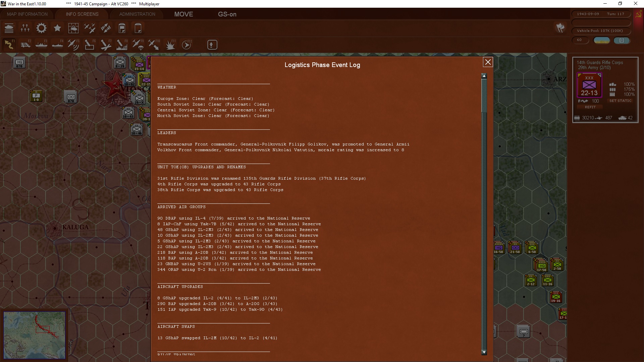Open the weather map icon
644x362 pixels.
[73, 28]
